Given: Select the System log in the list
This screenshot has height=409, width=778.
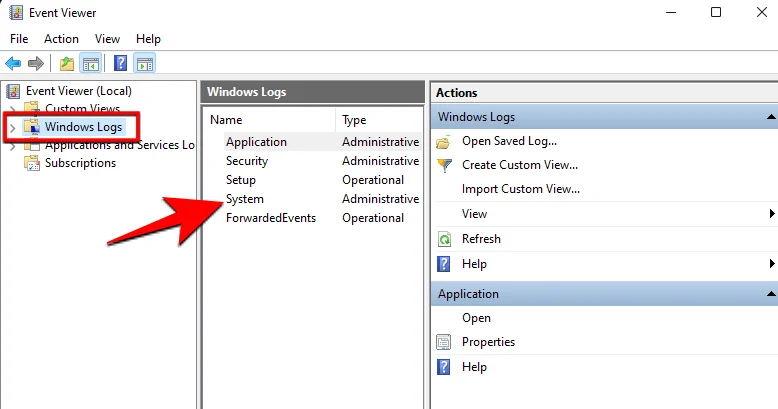Looking at the screenshot, I should coord(245,199).
